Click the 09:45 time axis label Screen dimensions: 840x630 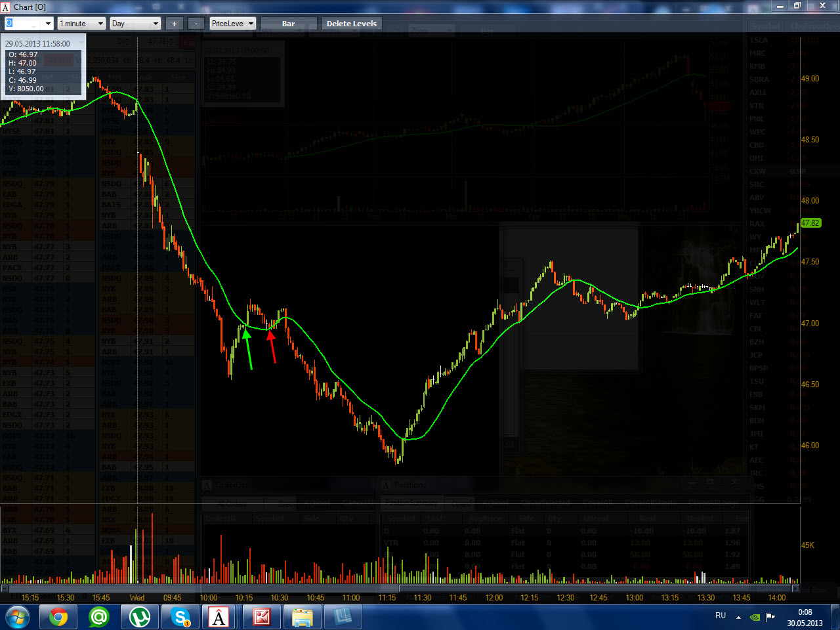[x=173, y=598]
